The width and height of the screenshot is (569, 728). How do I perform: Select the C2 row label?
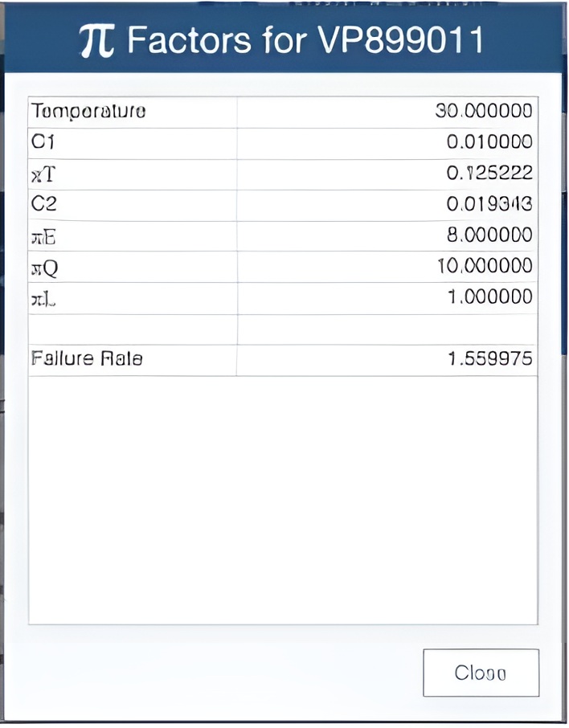[43, 203]
